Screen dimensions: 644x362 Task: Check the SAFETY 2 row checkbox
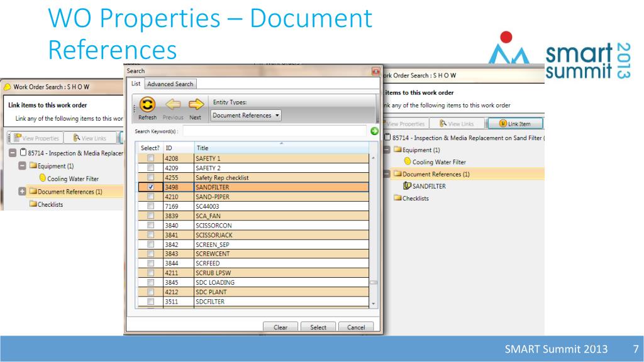151,167
